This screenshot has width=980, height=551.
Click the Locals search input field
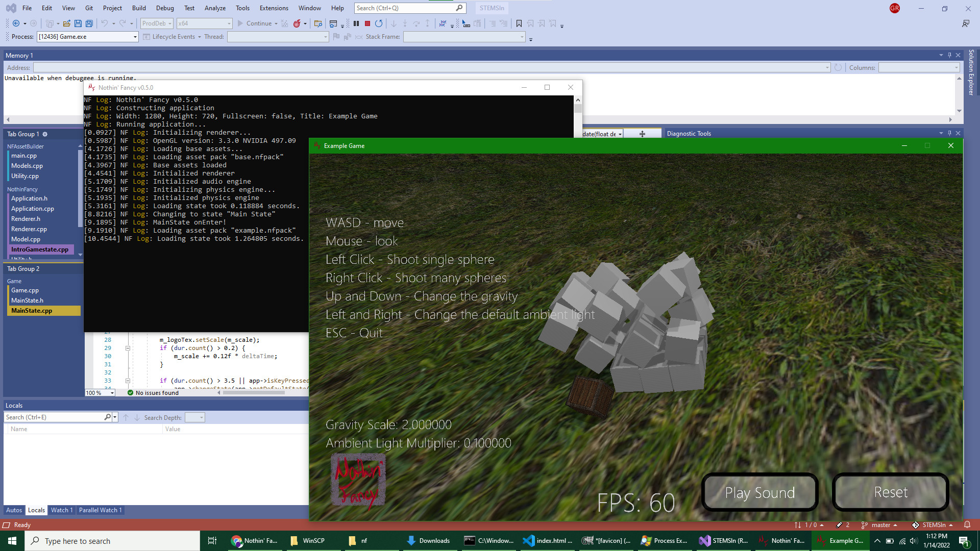pyautogui.click(x=54, y=417)
